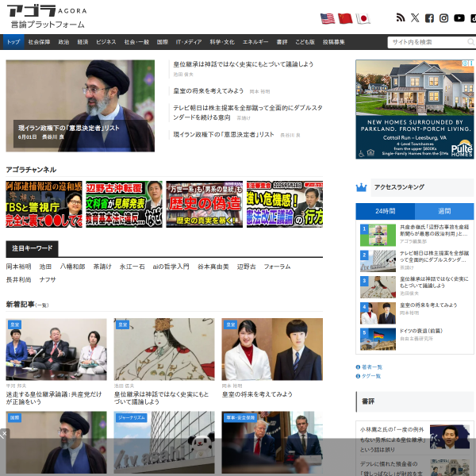The height and width of the screenshot is (476, 476).
Task: Open the Instagram icon
Action: pos(443,18)
